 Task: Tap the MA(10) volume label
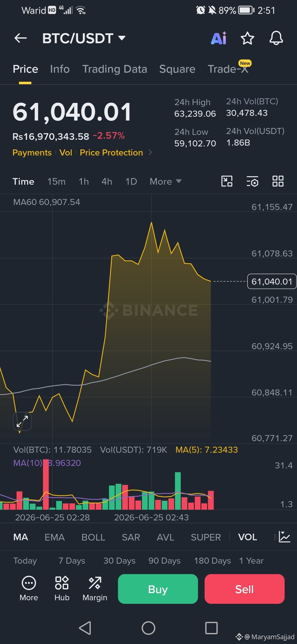pyautogui.click(x=47, y=463)
